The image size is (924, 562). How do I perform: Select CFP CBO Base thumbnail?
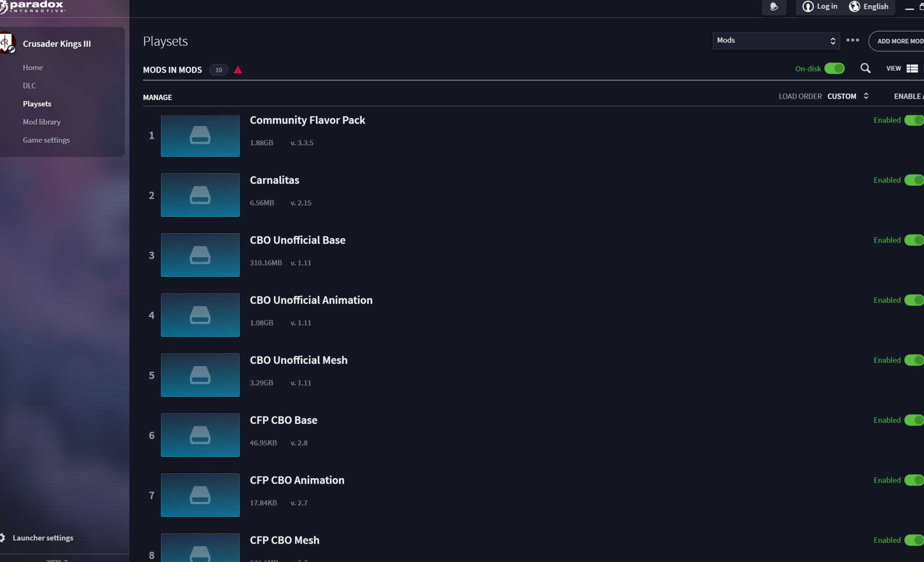tap(200, 435)
